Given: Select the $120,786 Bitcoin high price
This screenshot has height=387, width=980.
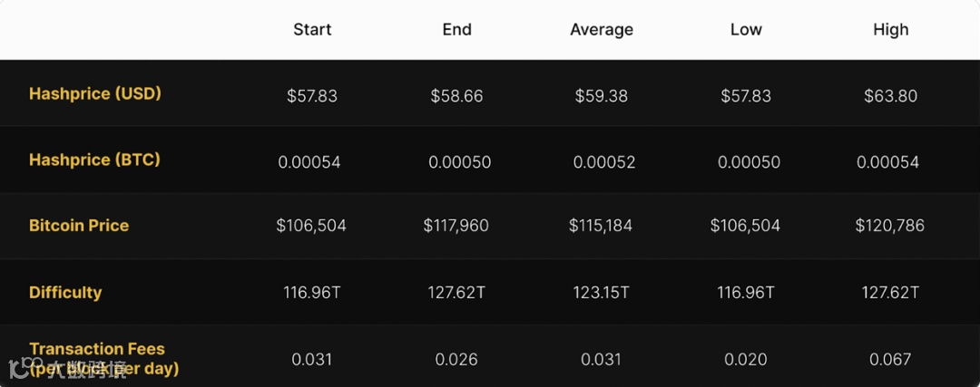Looking at the screenshot, I should click(890, 226).
